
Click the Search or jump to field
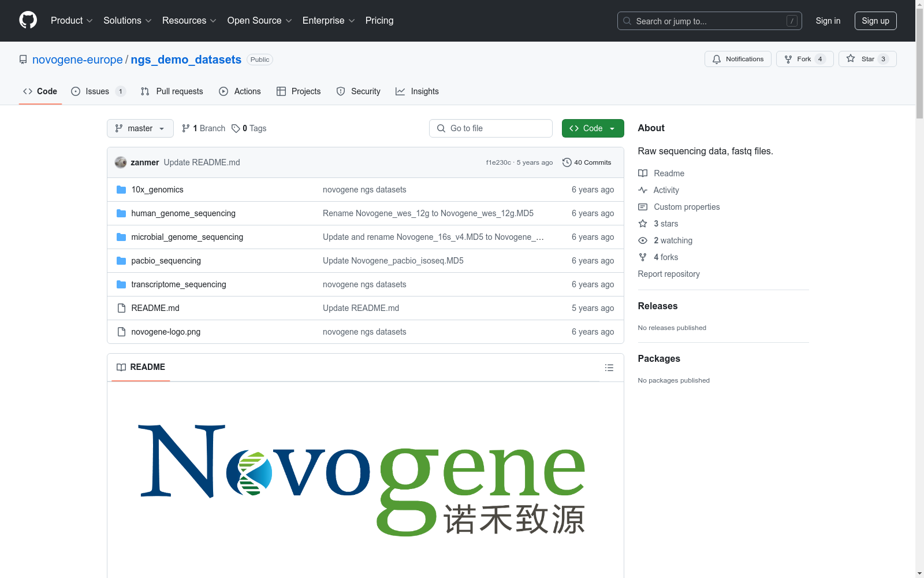click(x=710, y=21)
